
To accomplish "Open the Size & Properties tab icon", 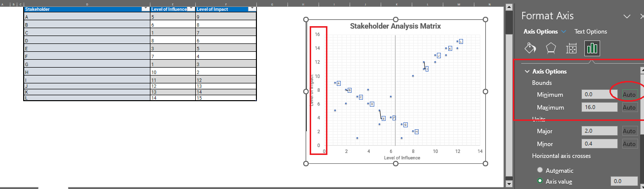I will point(572,48).
